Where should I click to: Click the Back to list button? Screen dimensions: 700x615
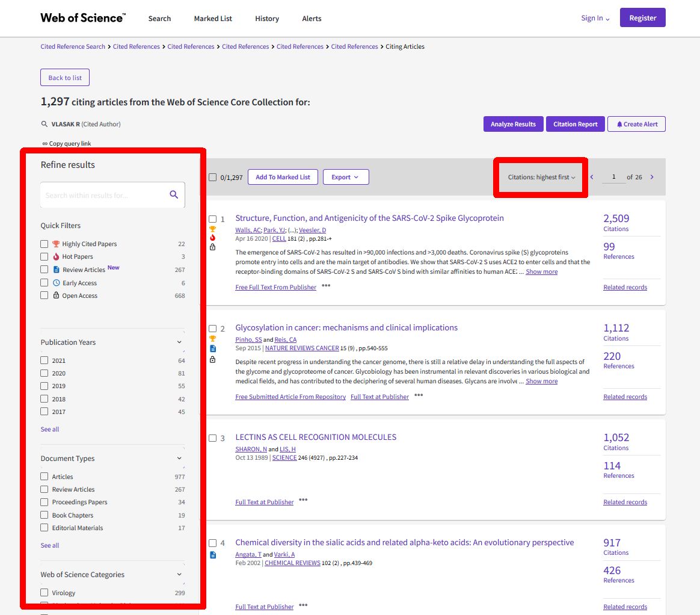tap(65, 77)
